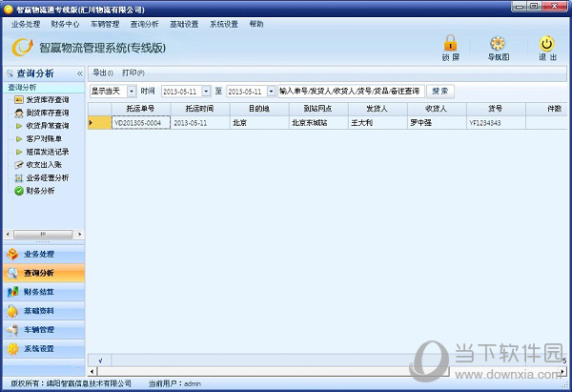Select the 基础资料 navigation bar button
Viewport: 572px width, 392px height.
pos(44,311)
